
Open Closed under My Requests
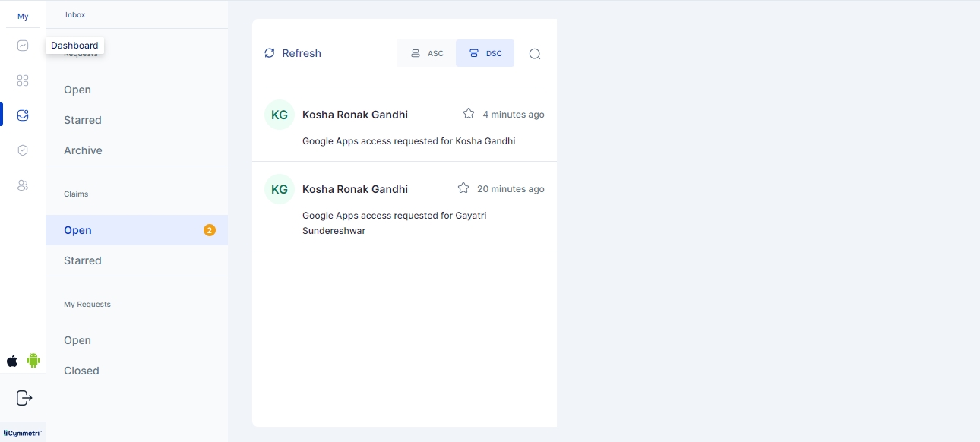click(81, 371)
